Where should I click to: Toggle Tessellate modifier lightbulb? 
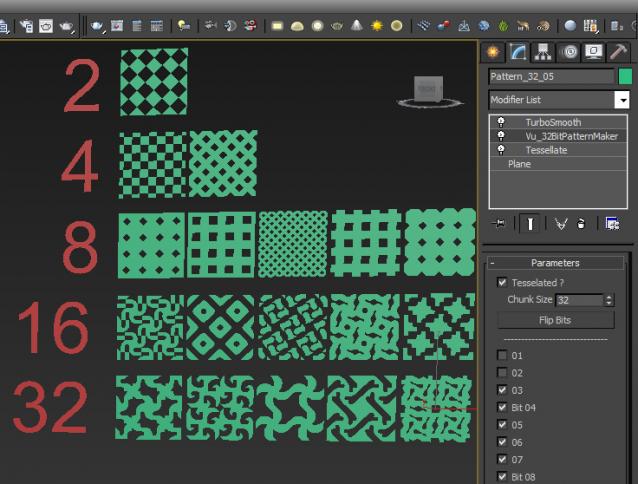pyautogui.click(x=501, y=150)
